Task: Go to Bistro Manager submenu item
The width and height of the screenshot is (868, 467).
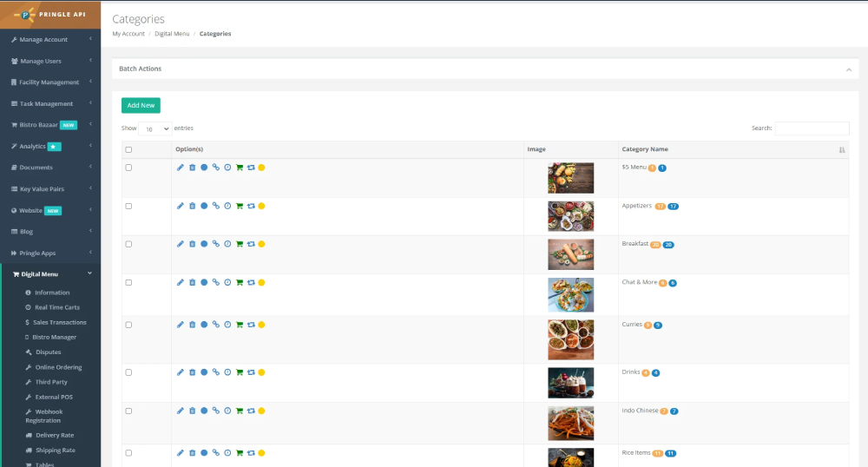Action: 54,337
